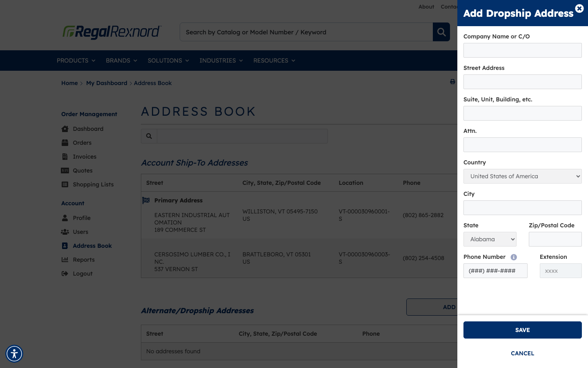Screen dimensions: 588x368
Task: Click the CERSOSIMO LUMBER CO. address
Action: coord(192,262)
